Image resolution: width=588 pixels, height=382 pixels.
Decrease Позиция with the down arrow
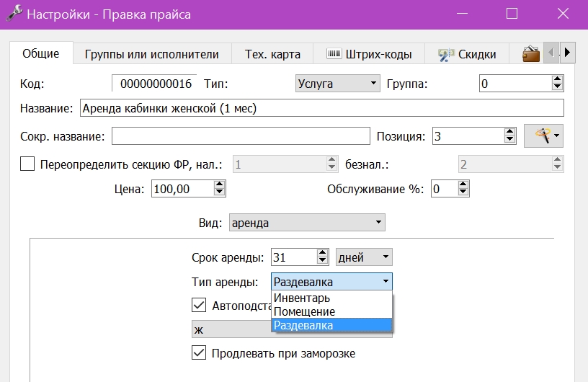[509, 140]
